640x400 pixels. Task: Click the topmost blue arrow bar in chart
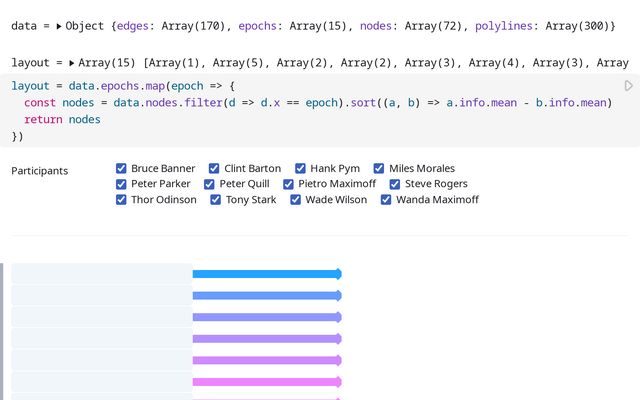pyautogui.click(x=266, y=274)
